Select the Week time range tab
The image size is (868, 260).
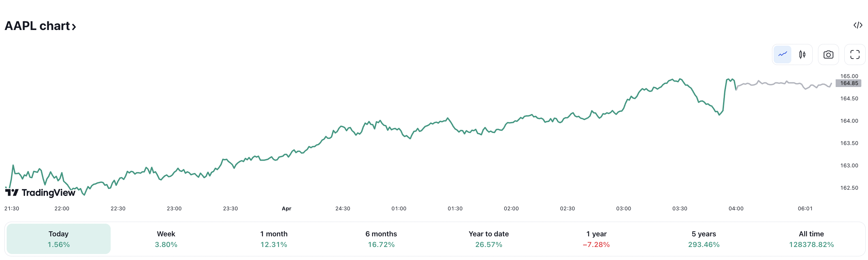click(x=166, y=239)
